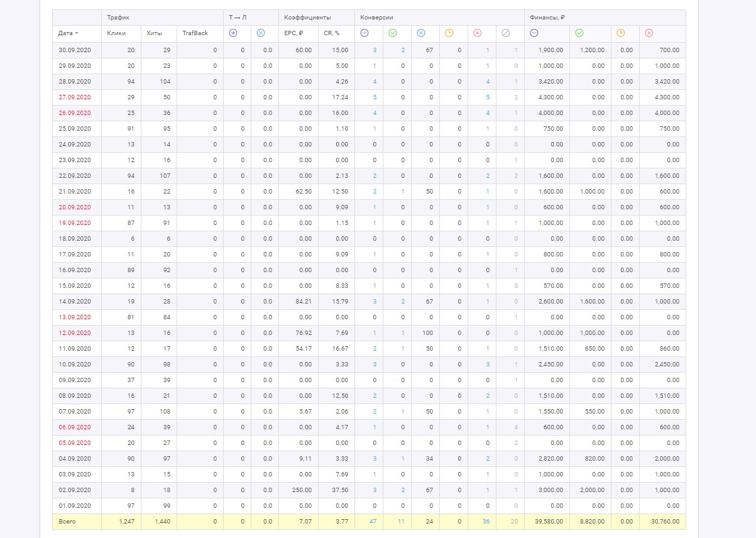756x538 pixels.
Task: Open total conversions link 5 for 27.09.2020
Action: (x=375, y=97)
